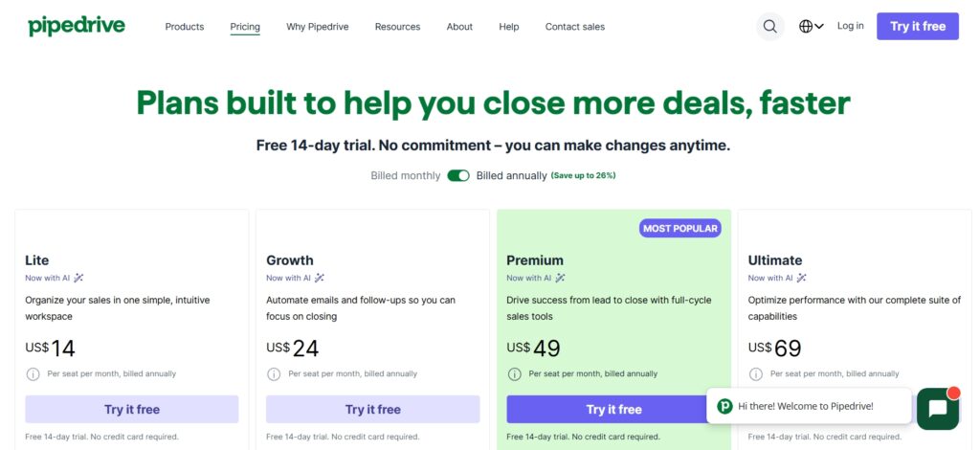The width and height of the screenshot is (980, 450).
Task: Click the Pipedrive logo
Action: [77, 26]
